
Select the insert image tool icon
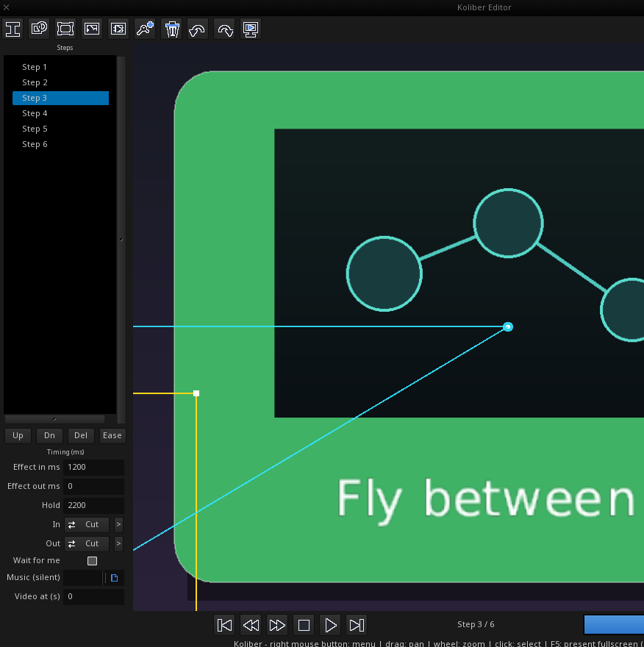point(92,29)
